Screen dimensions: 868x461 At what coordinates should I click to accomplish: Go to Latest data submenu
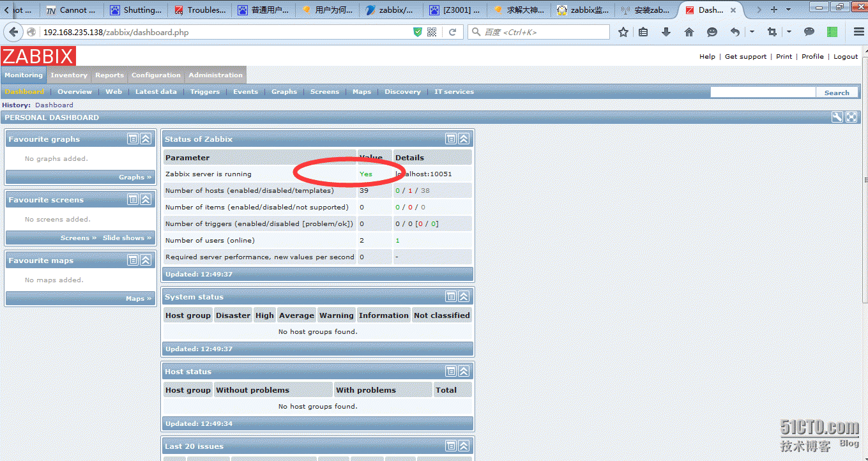(156, 91)
